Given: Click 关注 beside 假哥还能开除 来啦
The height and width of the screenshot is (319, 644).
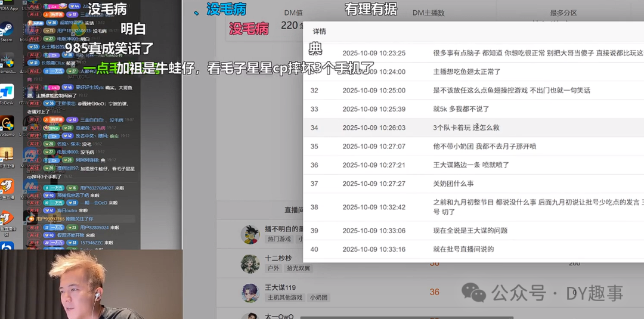Looking at the screenshot, I should [35, 236].
